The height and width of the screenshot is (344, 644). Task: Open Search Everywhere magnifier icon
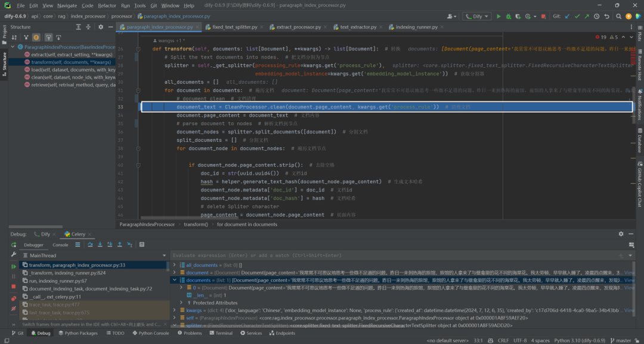tap(618, 17)
